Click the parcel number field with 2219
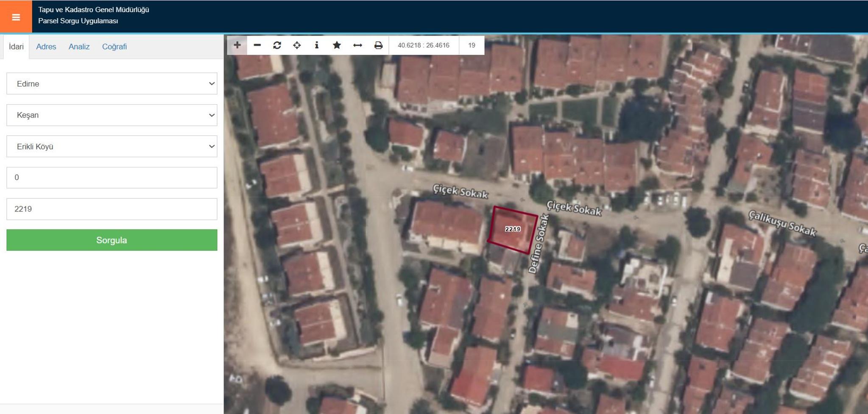Screen dimensions: 868x414 point(112,209)
